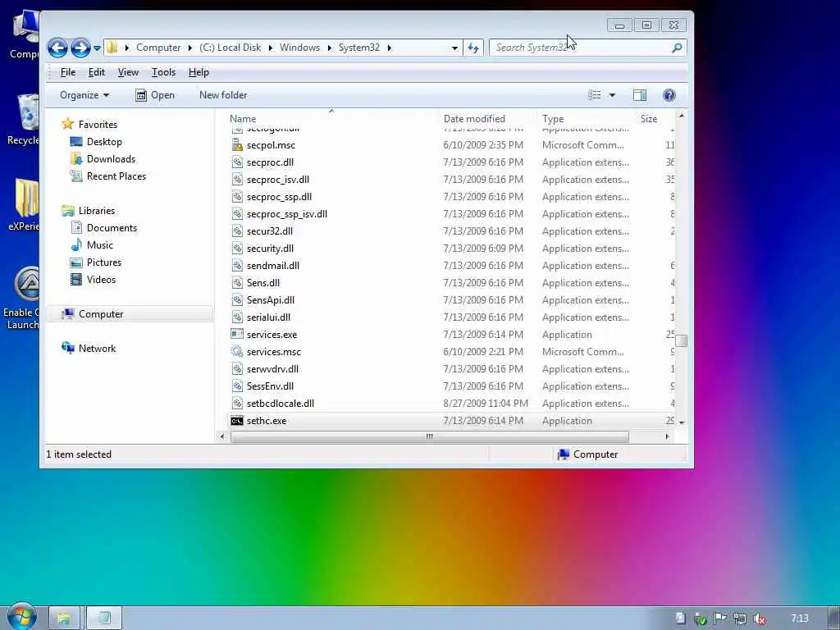Image resolution: width=840 pixels, height=630 pixels.
Task: Open the recent pages dropdown next to Forward
Action: [97, 48]
